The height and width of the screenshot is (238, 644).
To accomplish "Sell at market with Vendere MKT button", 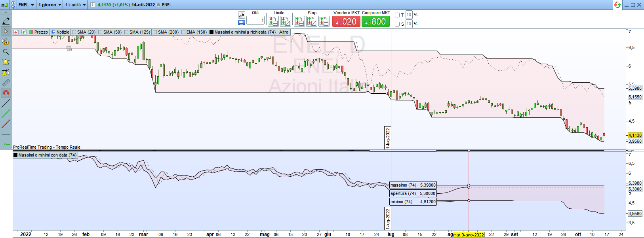I will tap(347, 21).
